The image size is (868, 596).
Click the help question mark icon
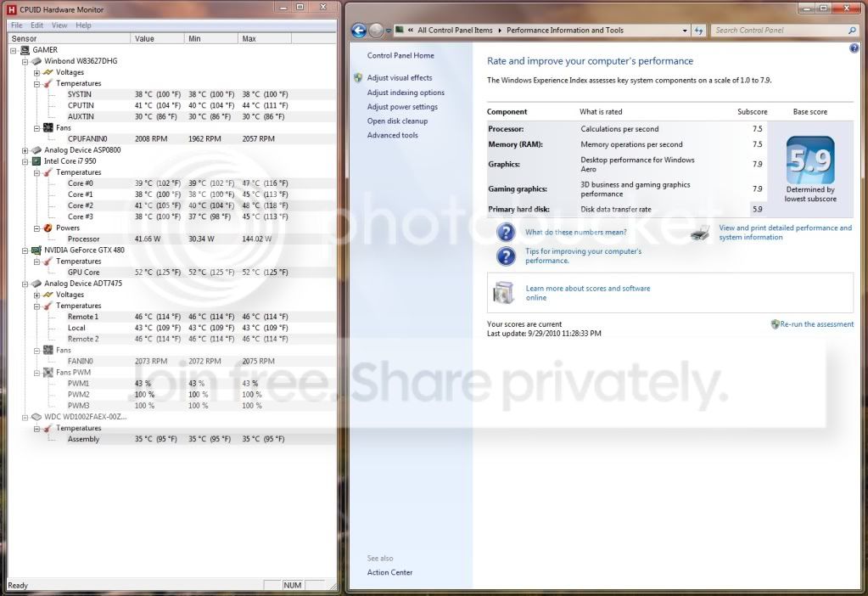(x=854, y=48)
